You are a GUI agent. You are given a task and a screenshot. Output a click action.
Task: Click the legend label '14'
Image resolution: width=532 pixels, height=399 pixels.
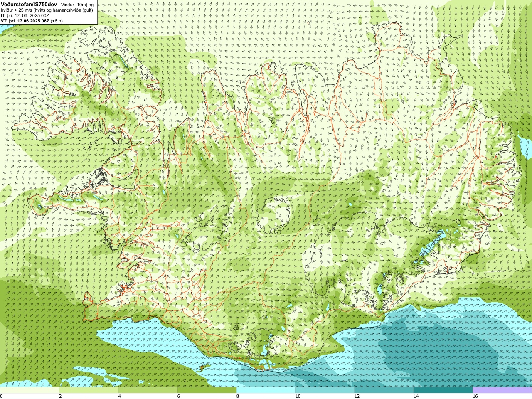[x=416, y=396]
